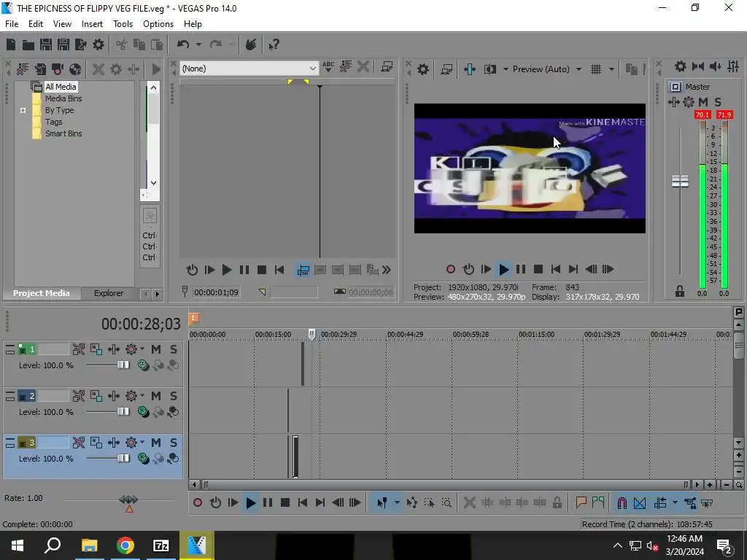Solo track 2
Screen dimensions: 747x560
174,396
